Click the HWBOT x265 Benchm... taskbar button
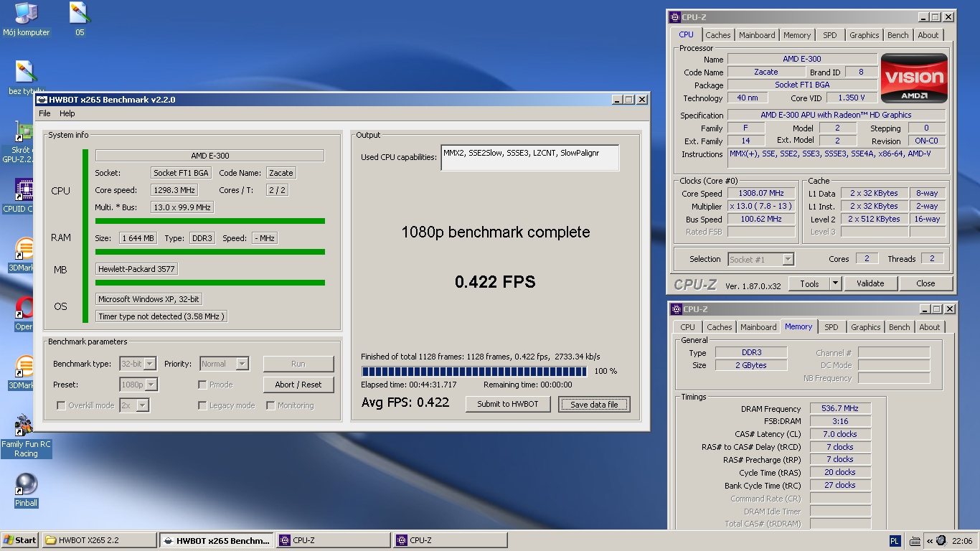This screenshot has height=551, width=980. pos(217,540)
